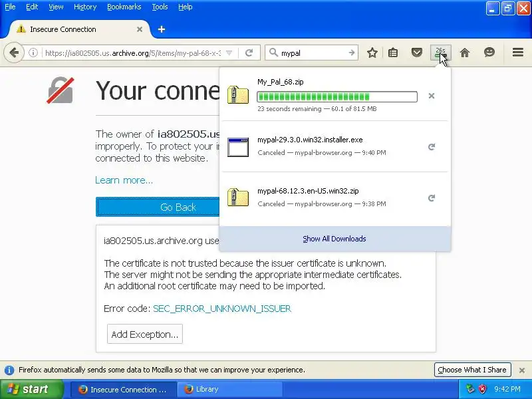Open the Hello chat smiley icon
The width and height of the screenshot is (532, 399).
[x=489, y=53]
